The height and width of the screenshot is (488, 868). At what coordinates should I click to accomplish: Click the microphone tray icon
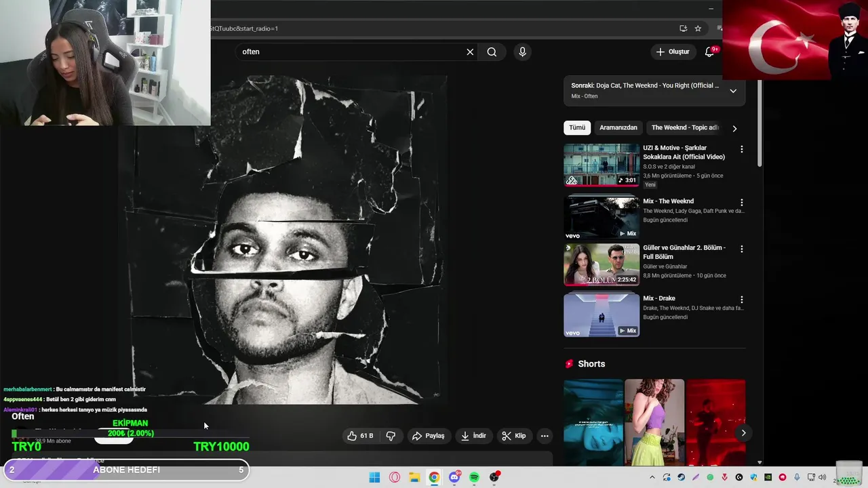(x=797, y=477)
